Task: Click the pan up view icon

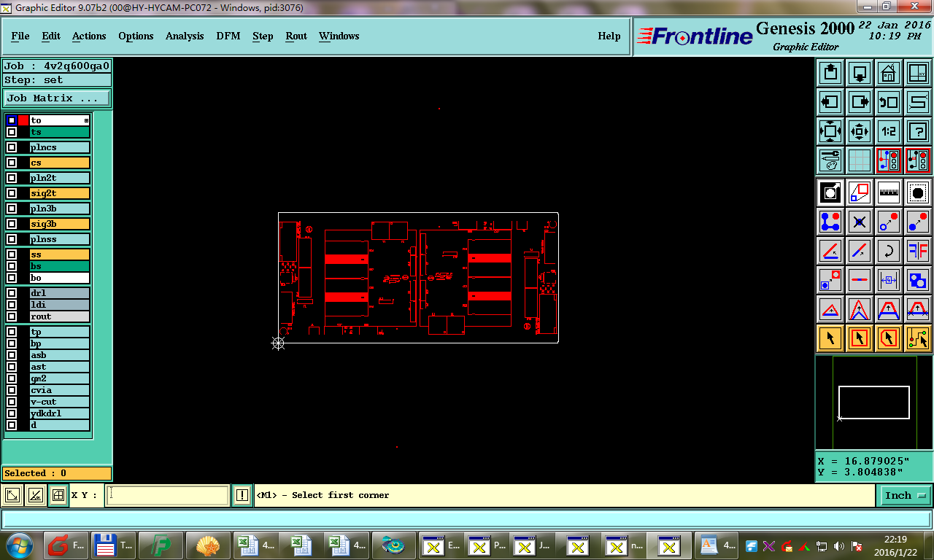Action: (830, 73)
